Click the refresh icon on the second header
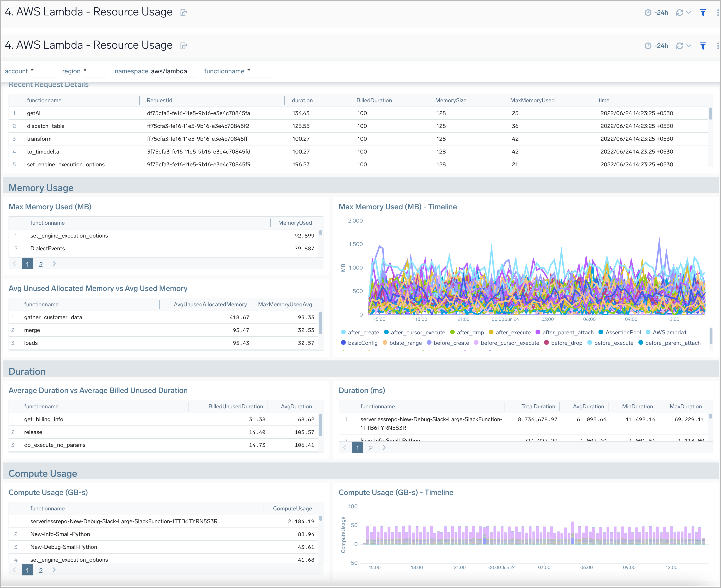The image size is (721, 588). tap(680, 45)
